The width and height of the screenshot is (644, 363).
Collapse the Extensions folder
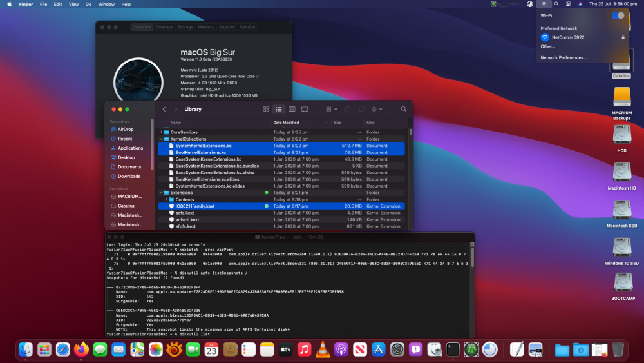[161, 193]
